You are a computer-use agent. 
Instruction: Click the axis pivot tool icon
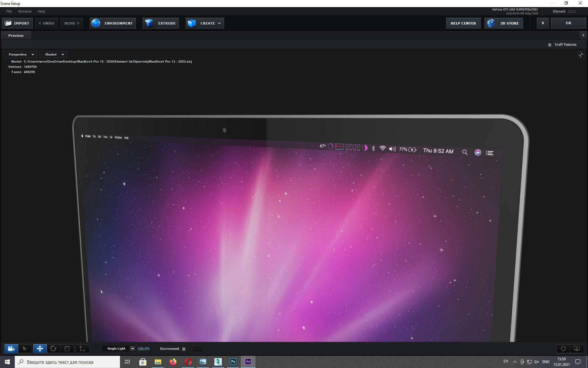point(82,349)
